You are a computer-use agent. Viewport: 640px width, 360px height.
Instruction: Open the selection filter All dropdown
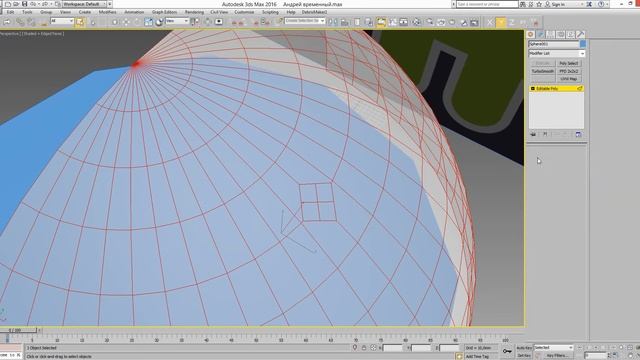[62, 21]
